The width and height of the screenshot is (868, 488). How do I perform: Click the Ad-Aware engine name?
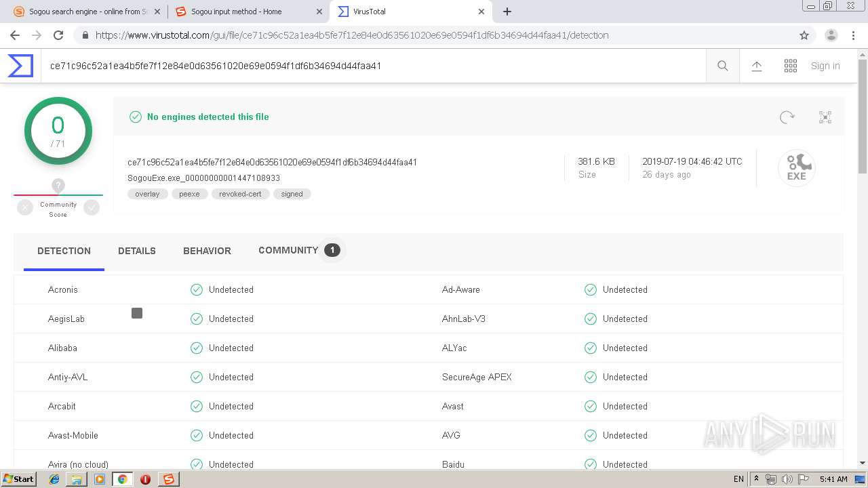pos(461,289)
